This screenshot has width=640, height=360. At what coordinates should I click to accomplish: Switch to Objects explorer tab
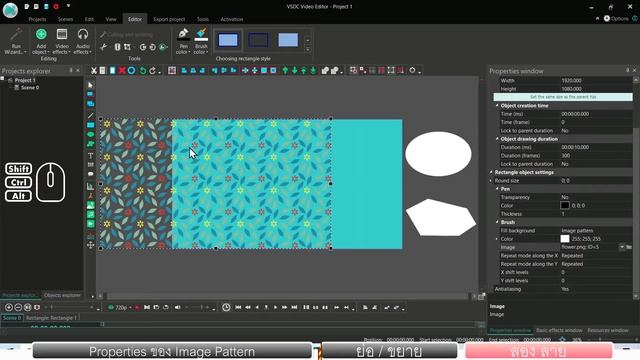(62, 295)
